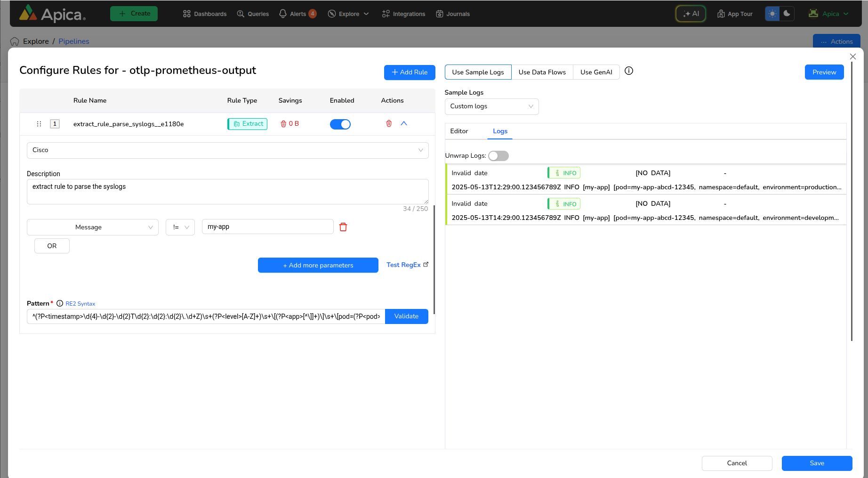Screen dimensions: 868x478
Task: Turn on the Unwrap Logs switch
Action: (x=498, y=156)
